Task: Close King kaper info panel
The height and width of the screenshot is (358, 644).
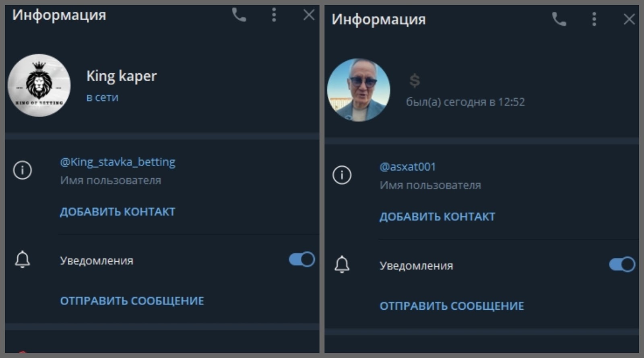Action: point(309,15)
